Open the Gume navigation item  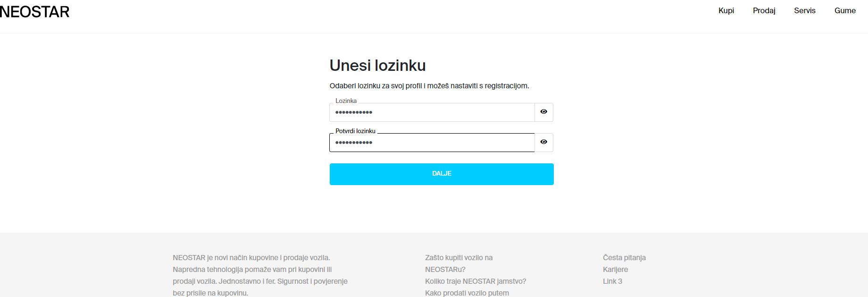[x=845, y=10]
